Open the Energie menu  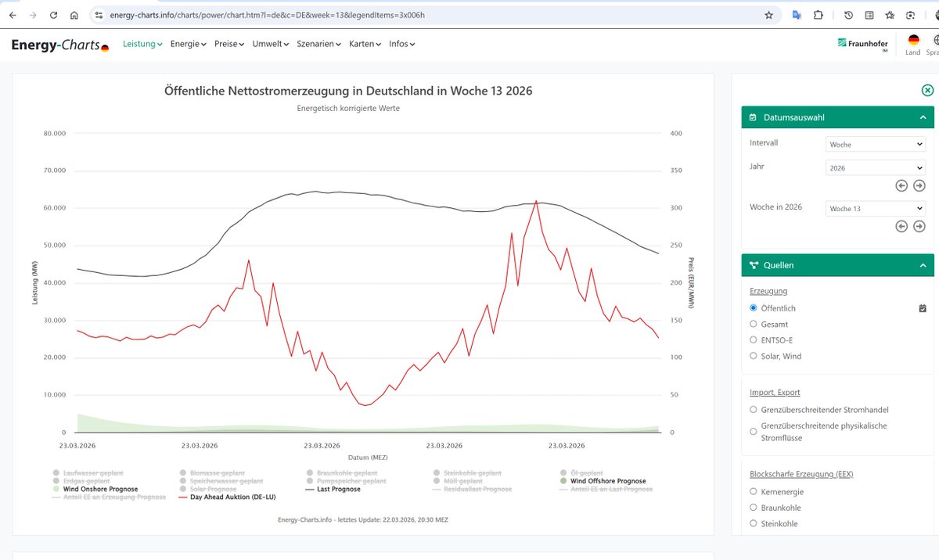188,44
